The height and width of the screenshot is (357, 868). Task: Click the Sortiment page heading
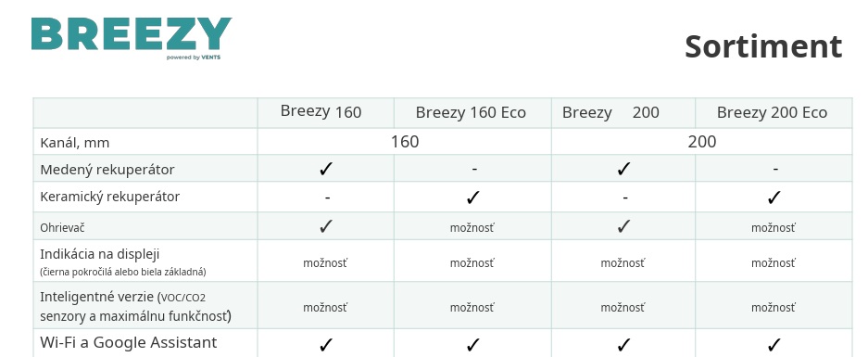coord(763,46)
